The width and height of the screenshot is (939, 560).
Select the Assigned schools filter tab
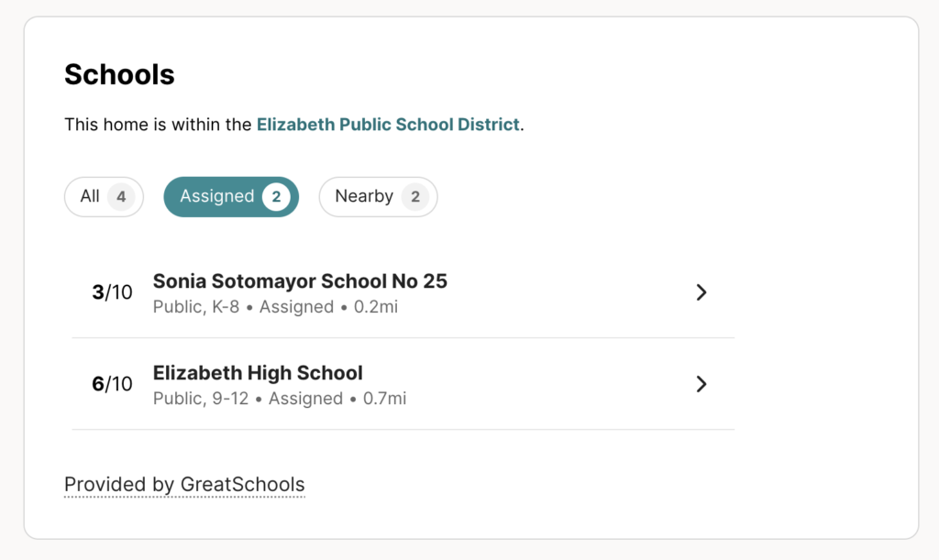pos(217,196)
